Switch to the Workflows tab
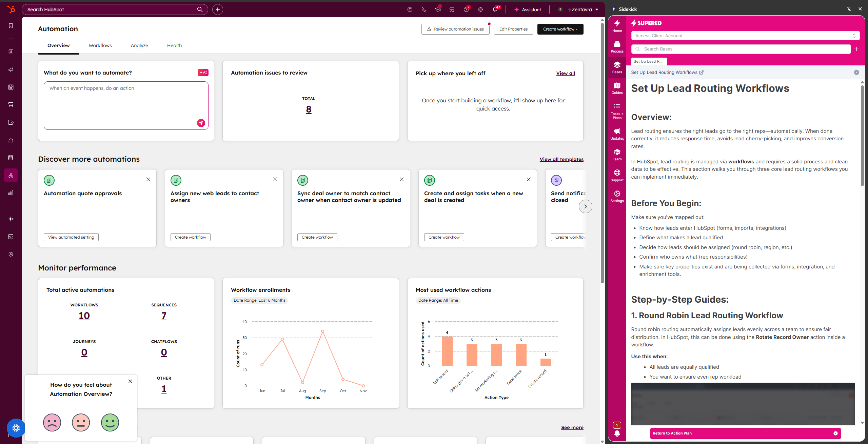Screen dimensions: 868x444 pos(100,45)
